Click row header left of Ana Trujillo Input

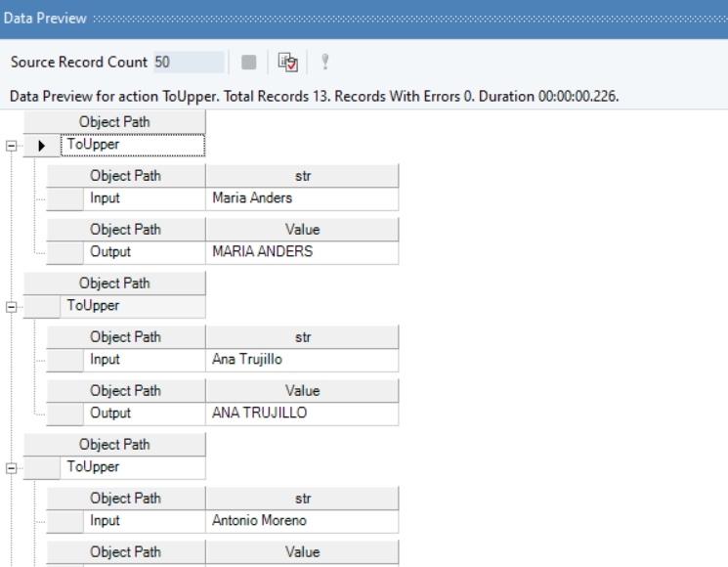64,360
